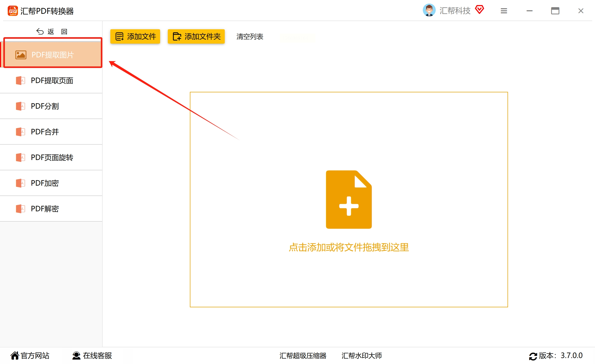Click the refresh version icon
The image size is (595, 364).
(533, 356)
